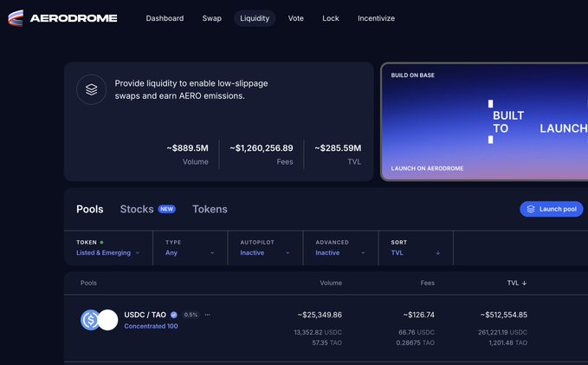This screenshot has width=588, height=365.
Task: Click the 13,352.82 USDC volume amount
Action: [x=318, y=332]
